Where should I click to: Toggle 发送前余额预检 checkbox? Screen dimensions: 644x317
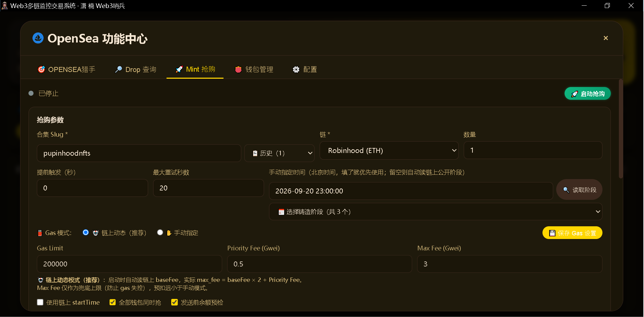[x=175, y=303]
